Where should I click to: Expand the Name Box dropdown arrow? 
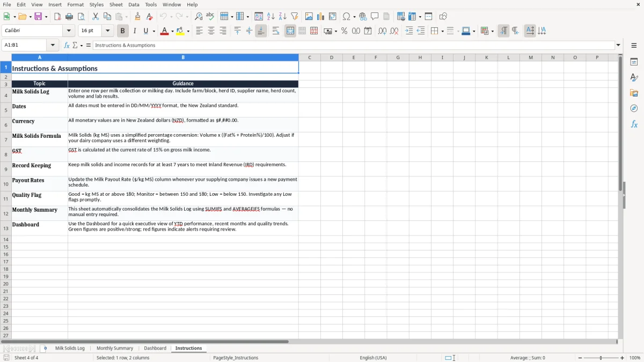tap(53, 46)
